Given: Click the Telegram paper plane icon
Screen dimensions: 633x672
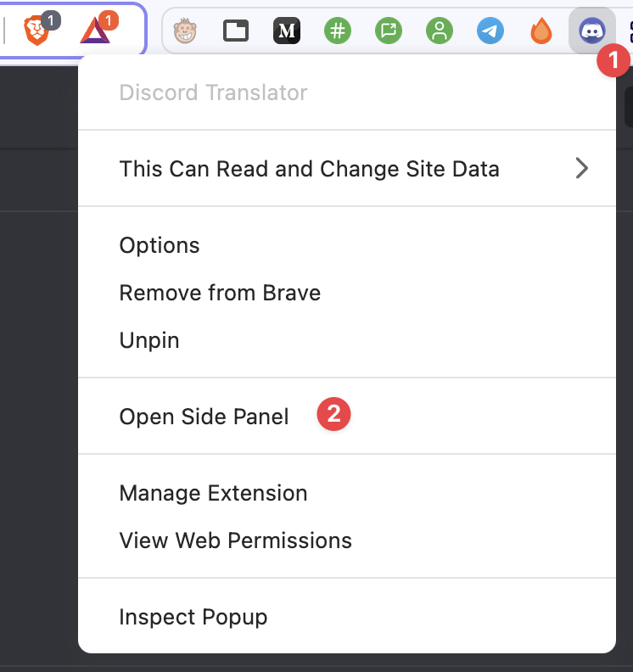Looking at the screenshot, I should pos(490,31).
